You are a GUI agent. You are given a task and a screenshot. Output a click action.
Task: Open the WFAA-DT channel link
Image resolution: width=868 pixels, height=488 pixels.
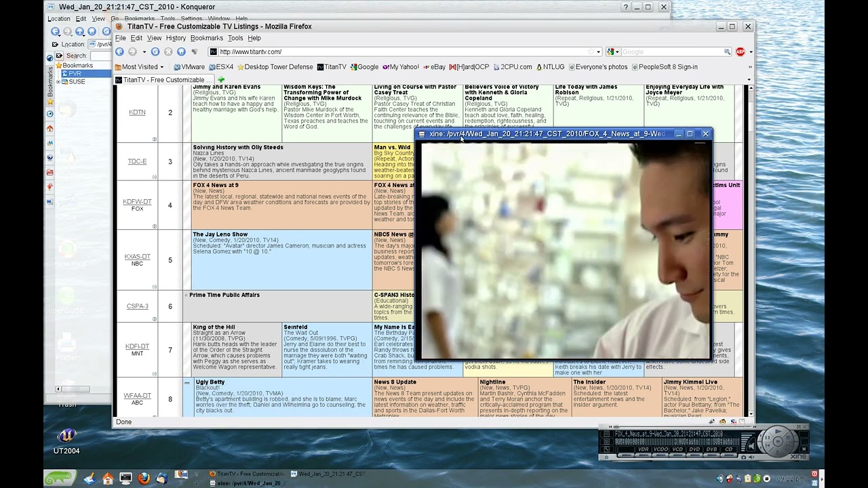(x=137, y=396)
